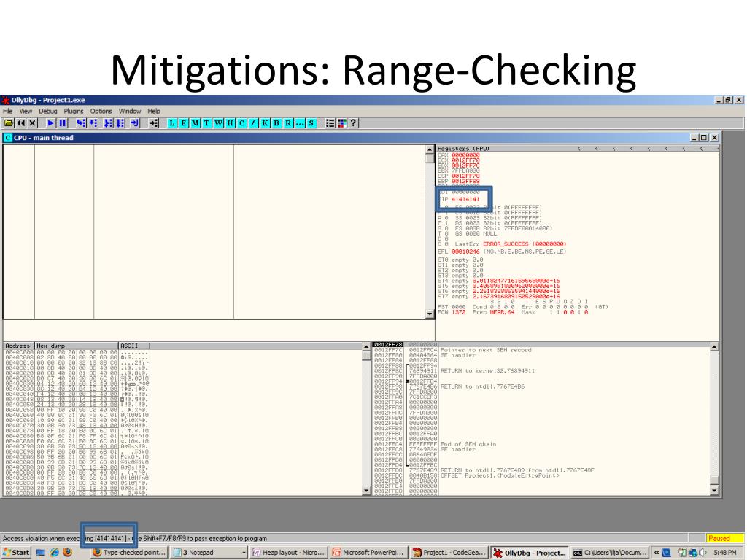Image resolution: width=747 pixels, height=560 pixels.
Task: Open the References window (R button)
Action: 288,122
